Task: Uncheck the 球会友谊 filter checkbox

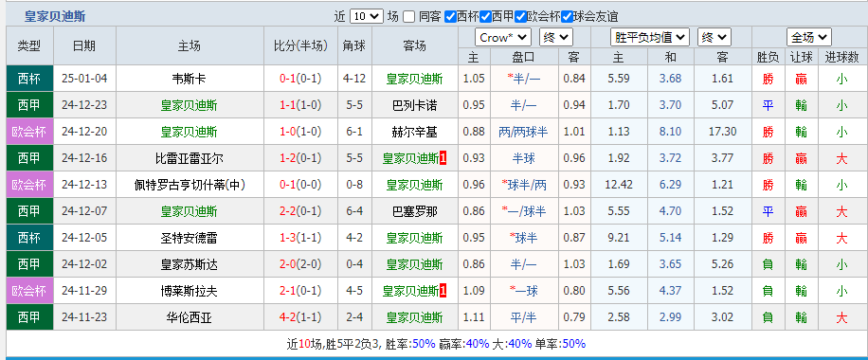Action: coord(567,17)
